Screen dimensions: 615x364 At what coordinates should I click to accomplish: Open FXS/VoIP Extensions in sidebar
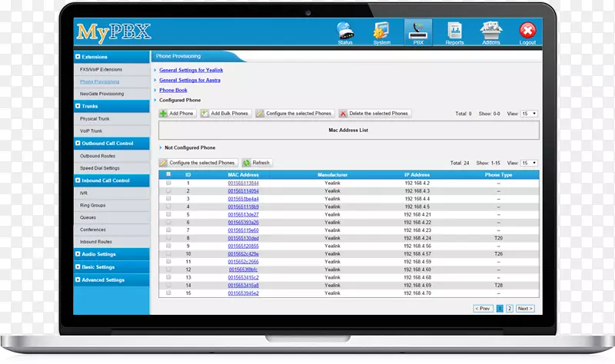pos(101,69)
